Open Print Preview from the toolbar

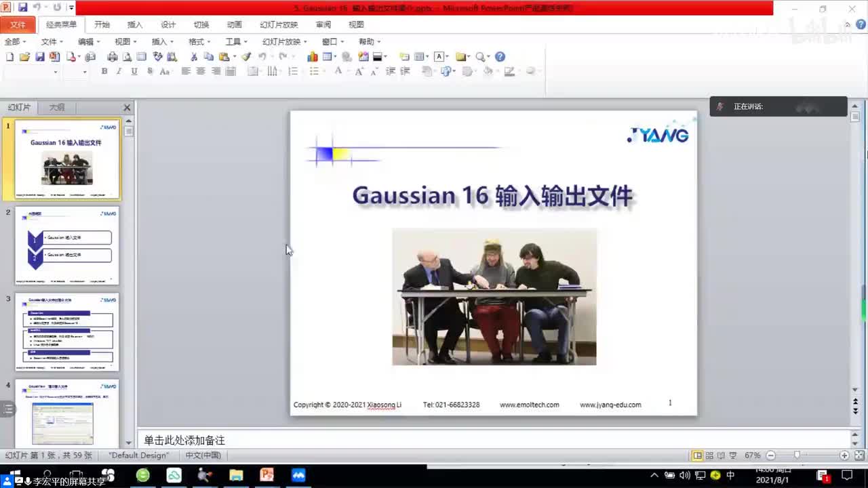[127, 57]
